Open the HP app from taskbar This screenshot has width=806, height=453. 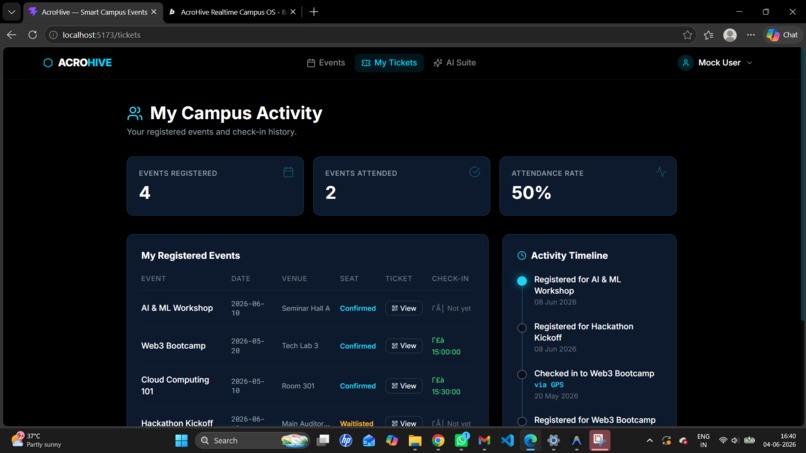345,441
